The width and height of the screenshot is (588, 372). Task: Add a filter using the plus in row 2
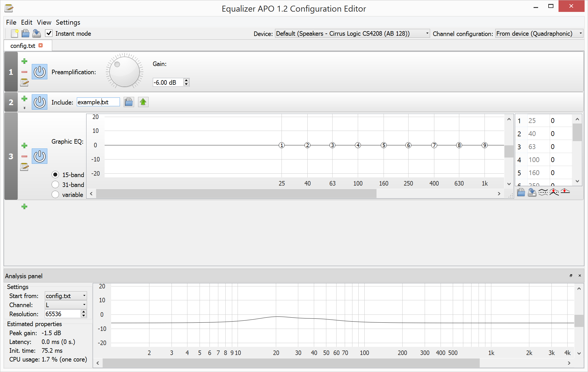[24, 98]
